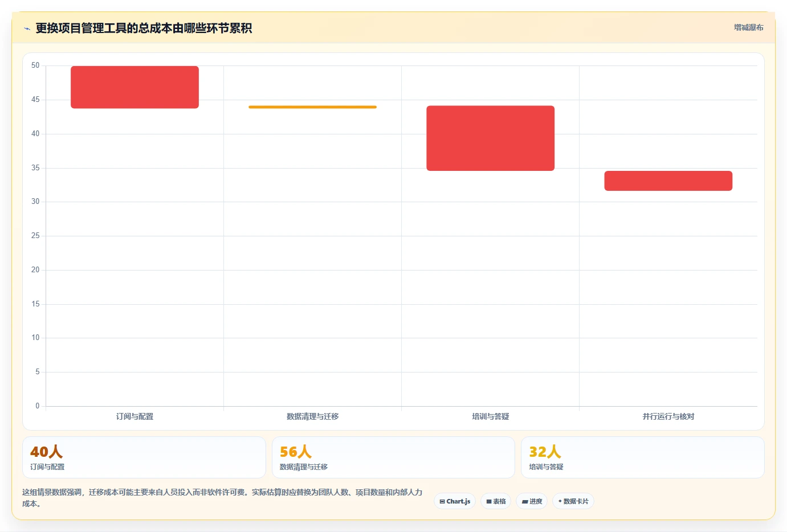Click the orange 数据清理与迁移 bar line
Viewport: 787px width, 532px height.
coord(312,107)
